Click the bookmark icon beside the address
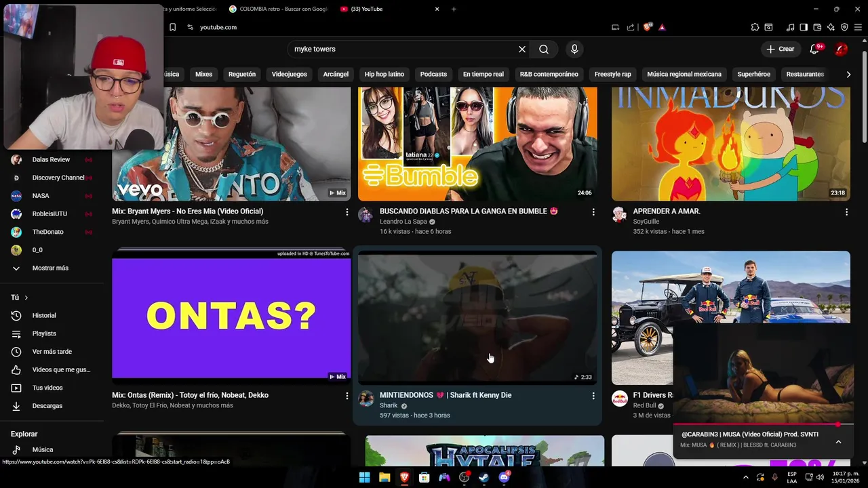This screenshot has width=868, height=488. tap(172, 27)
